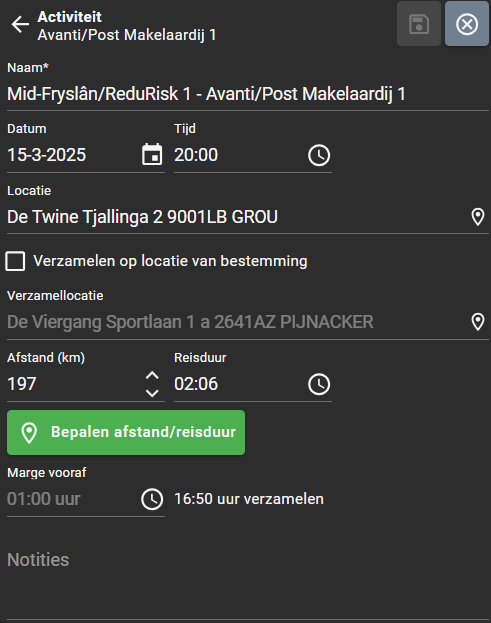
Task: Click the Datum field showing 15-3-2025
Action: pos(73,155)
